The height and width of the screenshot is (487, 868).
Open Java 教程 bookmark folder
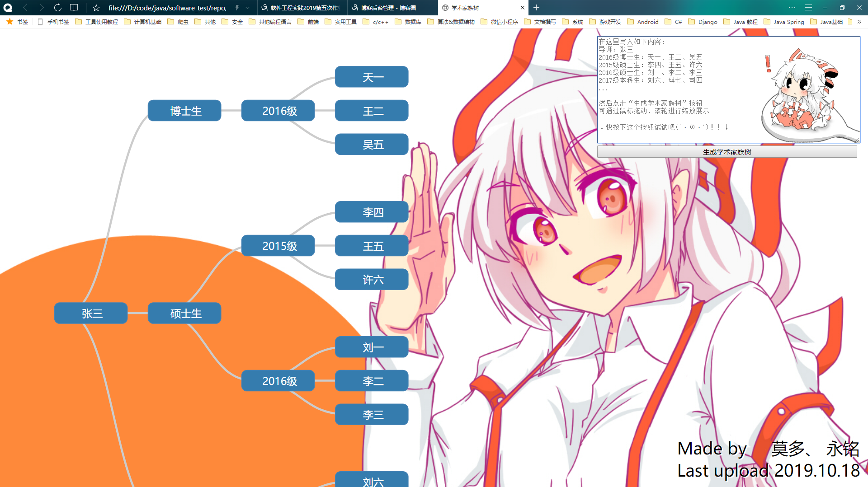[741, 22]
